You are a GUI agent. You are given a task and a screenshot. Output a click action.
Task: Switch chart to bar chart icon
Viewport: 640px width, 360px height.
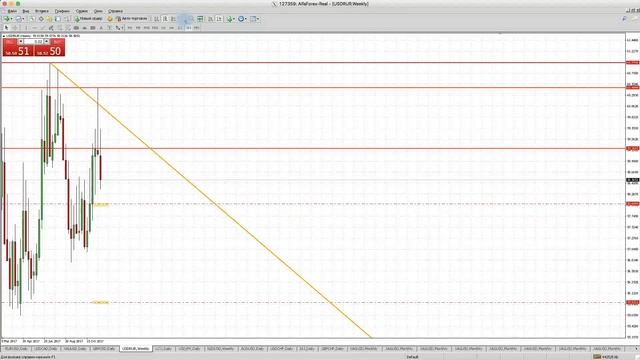click(156, 19)
